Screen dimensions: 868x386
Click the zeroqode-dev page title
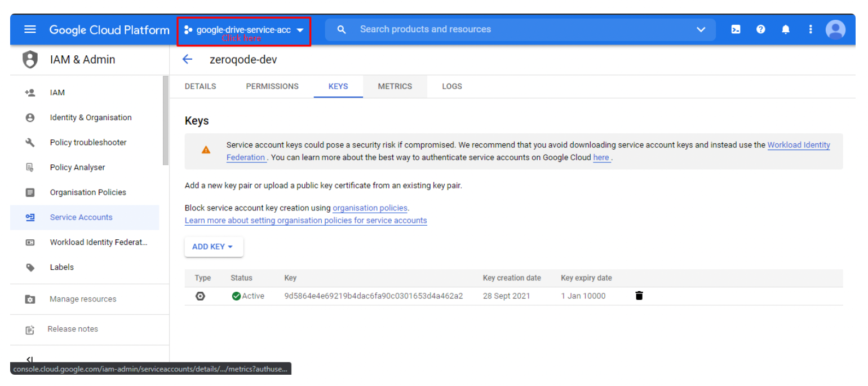243,60
